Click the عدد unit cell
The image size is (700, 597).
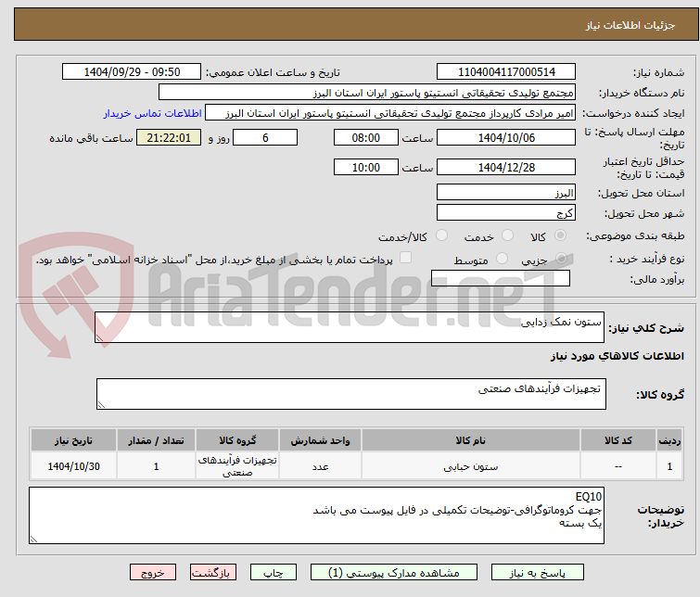[320, 466]
